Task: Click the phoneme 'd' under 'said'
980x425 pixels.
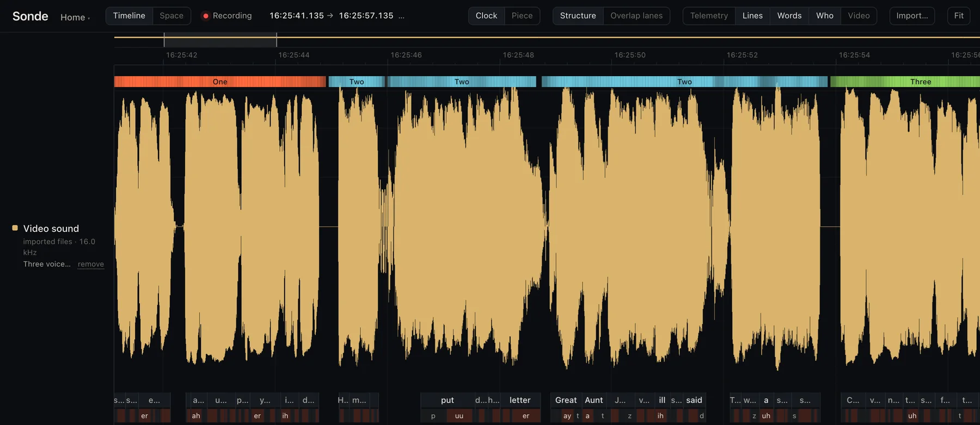Action: click(702, 416)
